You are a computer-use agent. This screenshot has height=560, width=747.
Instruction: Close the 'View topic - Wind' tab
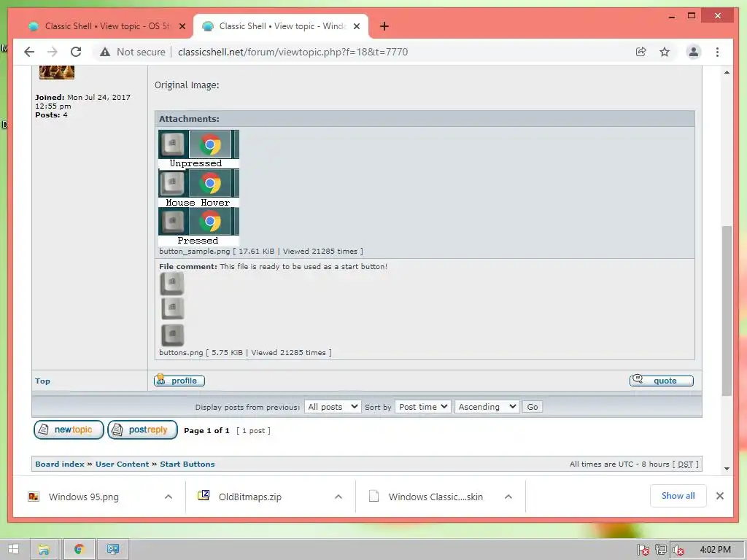pyautogui.click(x=356, y=26)
